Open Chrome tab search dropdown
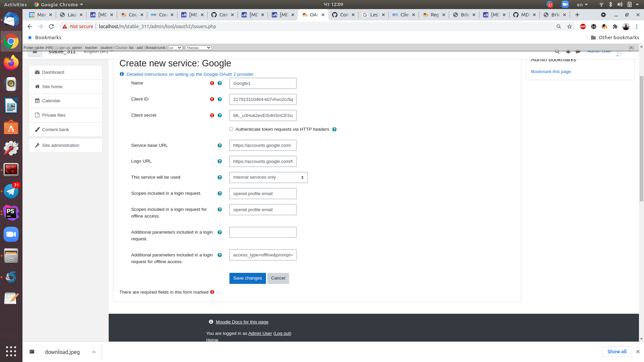The height and width of the screenshot is (362, 644). point(603,15)
